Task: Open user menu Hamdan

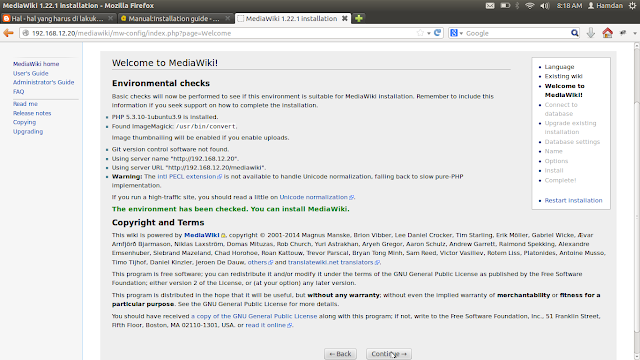Action: pos(605,6)
